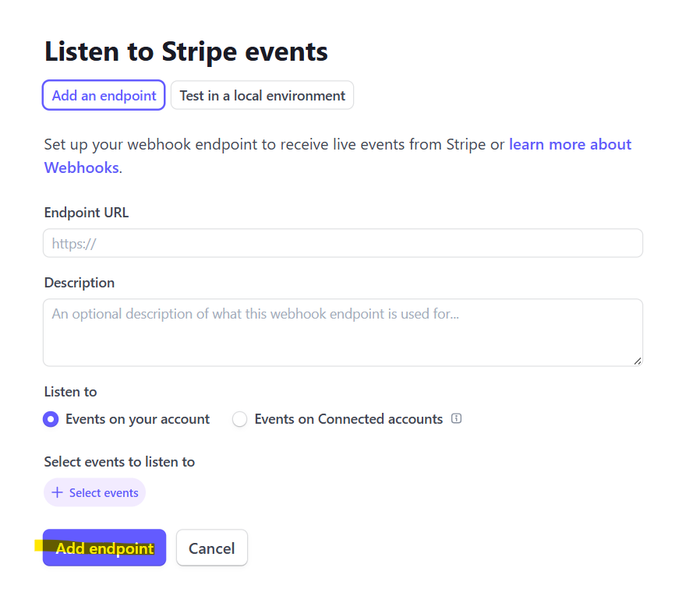The image size is (700, 592).
Task: Follow the learn more about Webhooks link
Action: tap(338, 156)
